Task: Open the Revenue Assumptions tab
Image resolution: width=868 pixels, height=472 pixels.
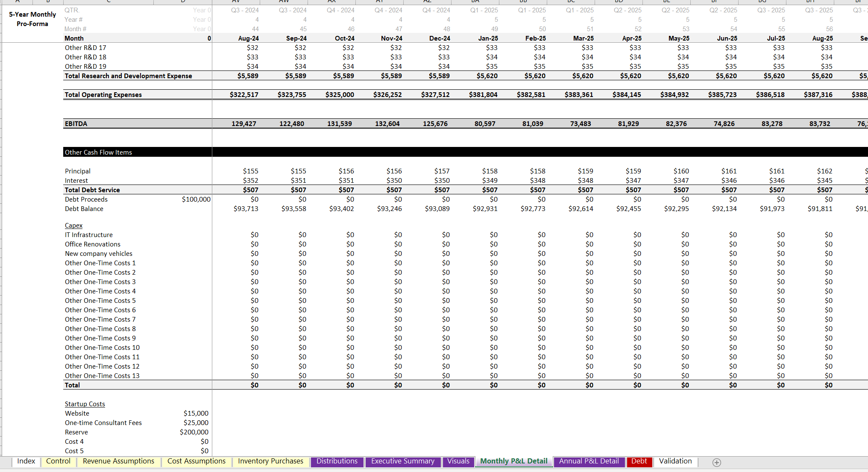Action: [x=118, y=461]
